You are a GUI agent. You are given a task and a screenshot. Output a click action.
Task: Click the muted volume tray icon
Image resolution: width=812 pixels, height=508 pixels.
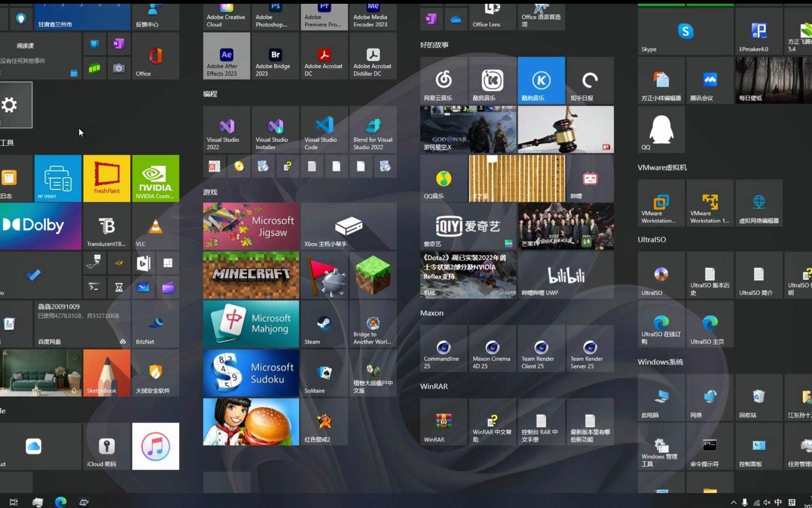pyautogui.click(x=767, y=502)
